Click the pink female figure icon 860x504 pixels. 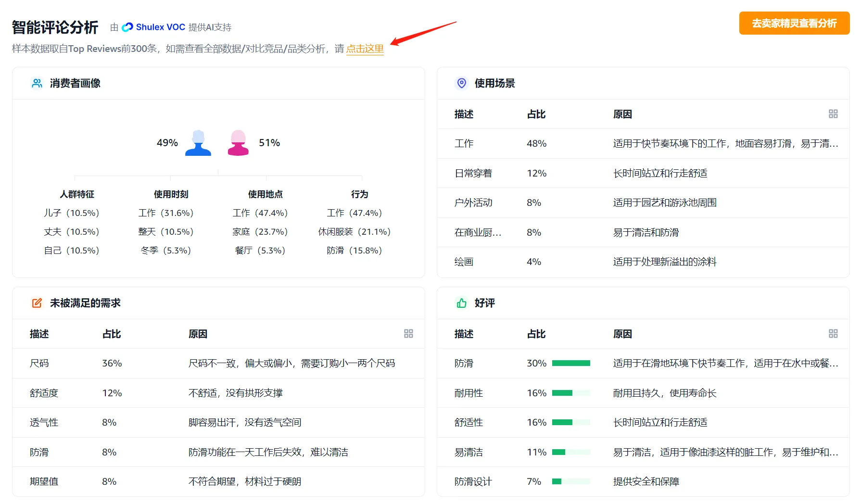click(x=238, y=142)
